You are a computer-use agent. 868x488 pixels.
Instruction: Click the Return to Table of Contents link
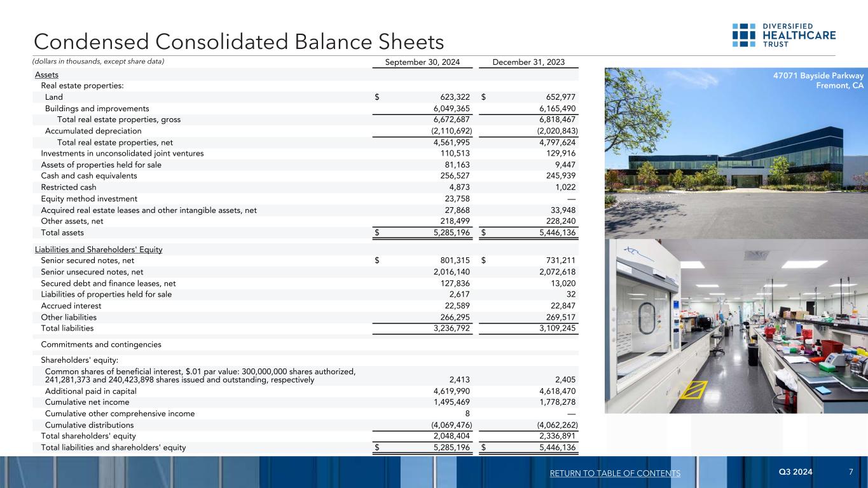pos(616,473)
